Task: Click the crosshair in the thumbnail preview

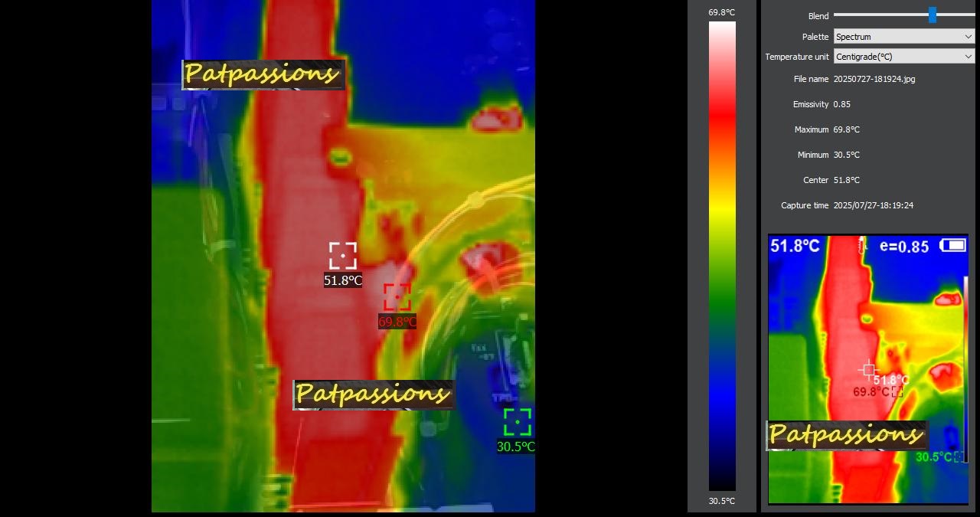Action: (x=869, y=370)
